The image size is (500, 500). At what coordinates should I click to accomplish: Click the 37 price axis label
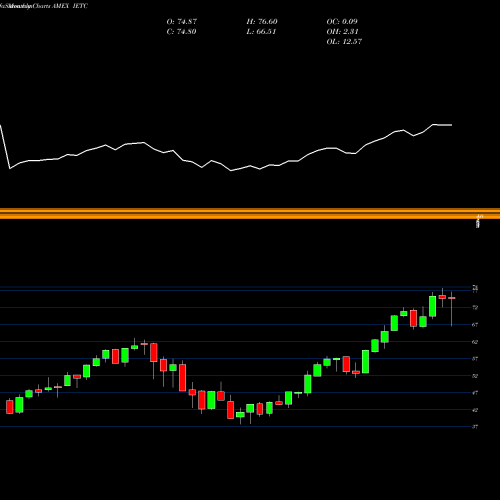tap(475, 427)
